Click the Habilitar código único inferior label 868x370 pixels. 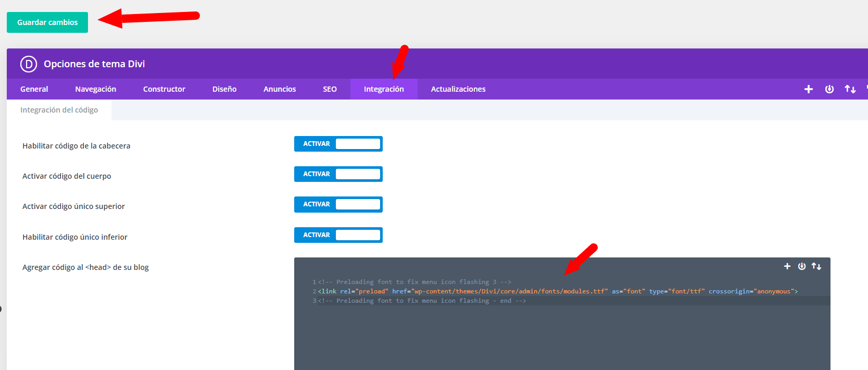click(74, 237)
